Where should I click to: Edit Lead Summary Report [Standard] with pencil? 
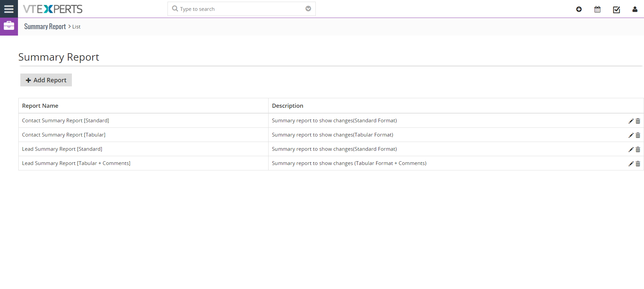click(x=631, y=149)
